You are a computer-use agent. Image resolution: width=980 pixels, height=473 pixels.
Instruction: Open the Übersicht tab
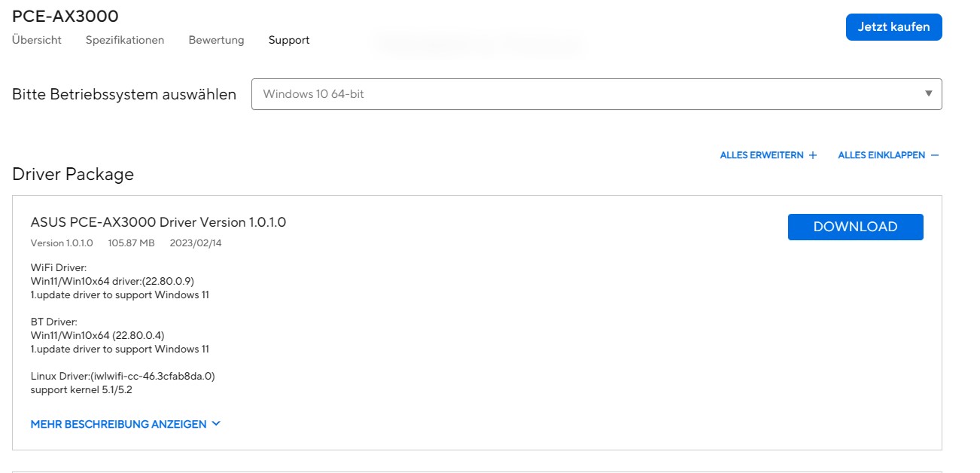click(x=37, y=40)
